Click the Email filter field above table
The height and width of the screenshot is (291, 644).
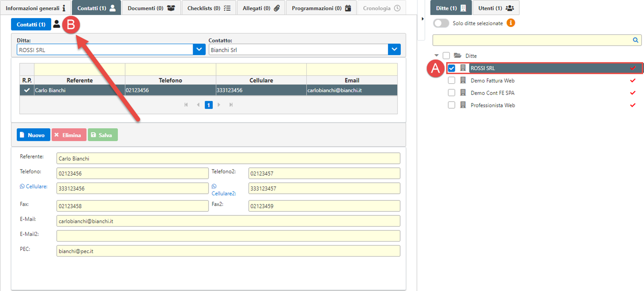(x=352, y=69)
